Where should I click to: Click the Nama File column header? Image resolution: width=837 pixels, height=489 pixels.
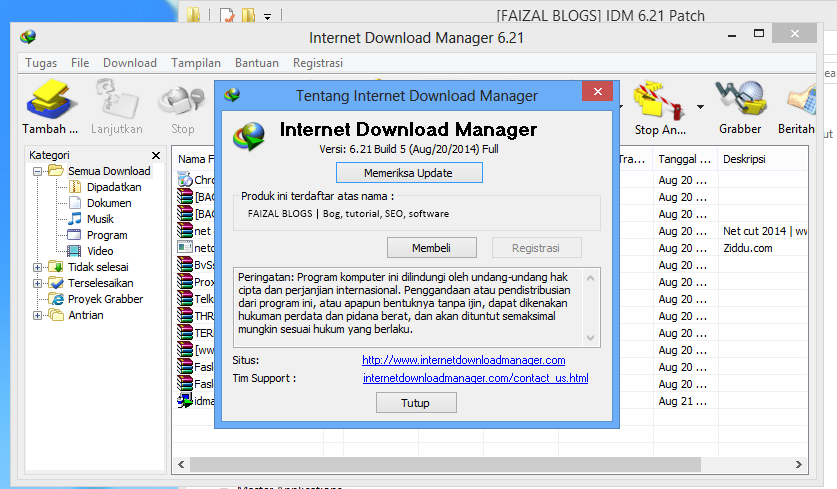(x=195, y=159)
